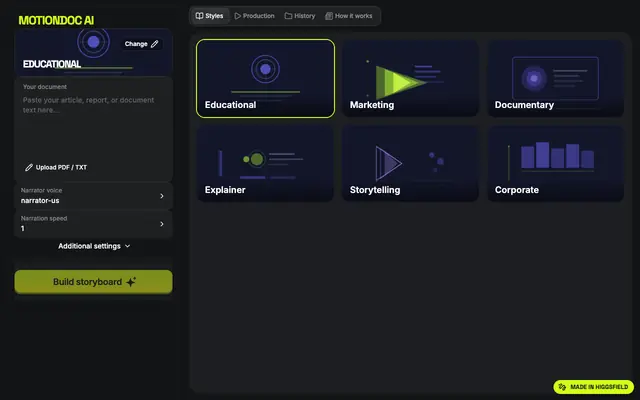This screenshot has width=640, height=400.
Task: Click the pencil icon next to Upload PDF / TXT
Action: click(29, 167)
